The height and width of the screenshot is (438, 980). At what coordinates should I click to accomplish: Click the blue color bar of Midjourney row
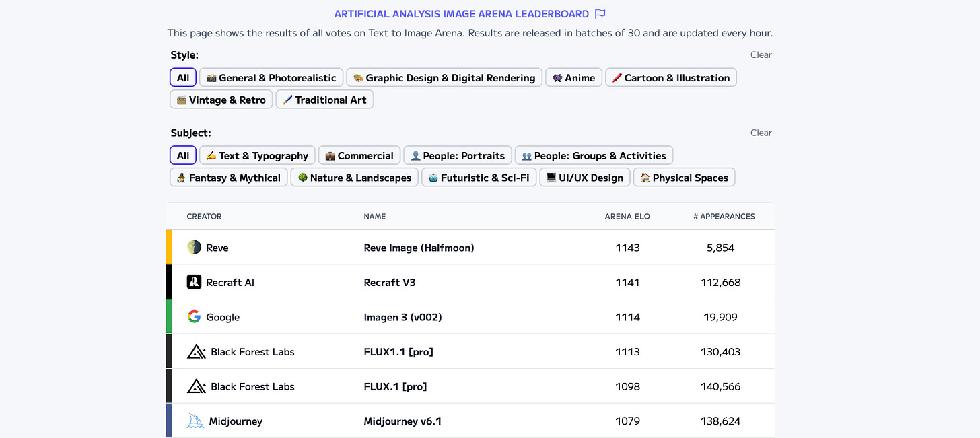(169, 421)
